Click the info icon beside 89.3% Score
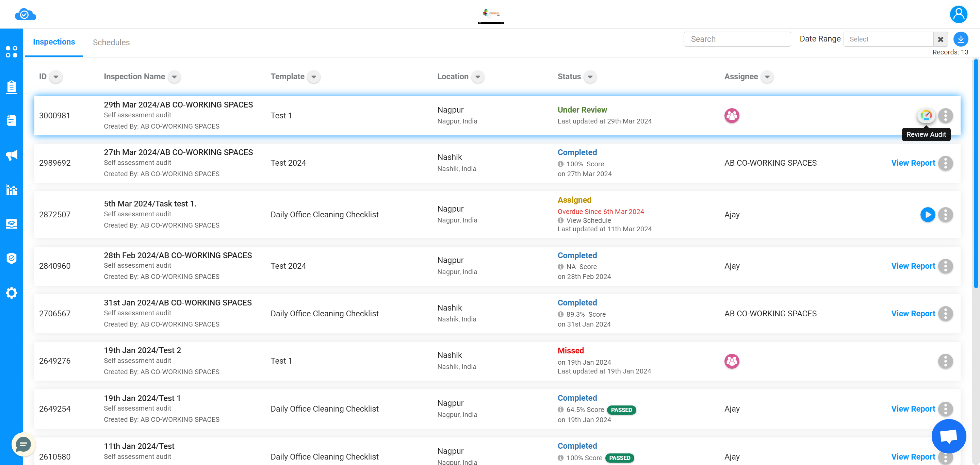Screen dimensions: 980x465 point(560,314)
